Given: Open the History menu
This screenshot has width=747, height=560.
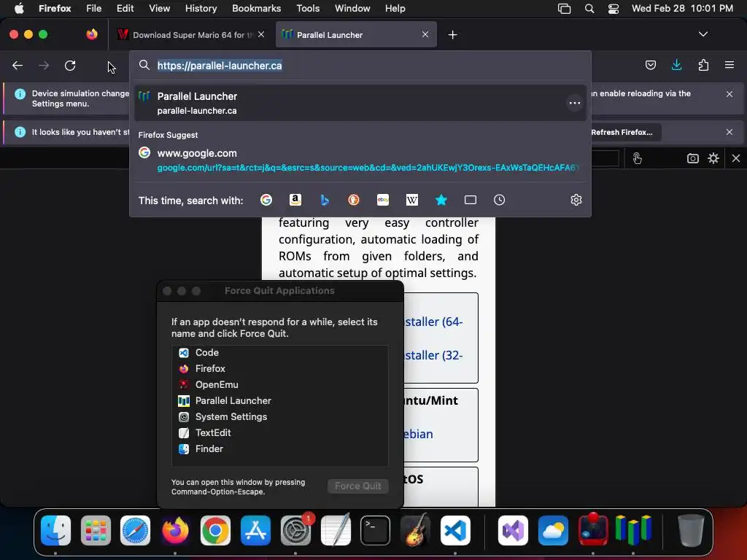Looking at the screenshot, I should [201, 8].
